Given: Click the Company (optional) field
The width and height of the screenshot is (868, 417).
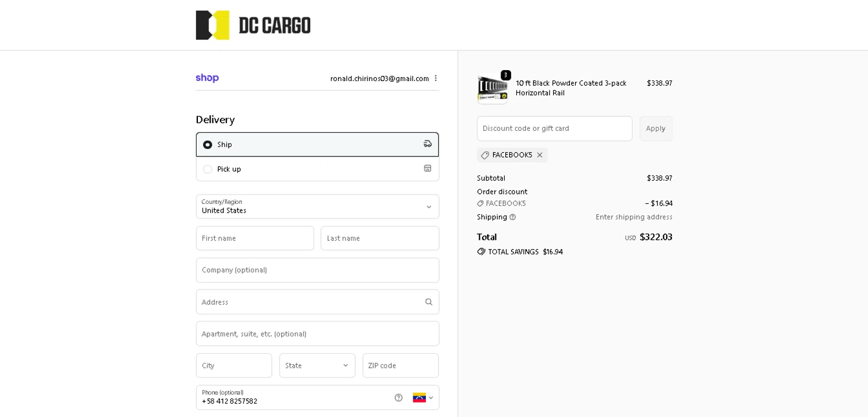Looking at the screenshot, I should (x=318, y=270).
